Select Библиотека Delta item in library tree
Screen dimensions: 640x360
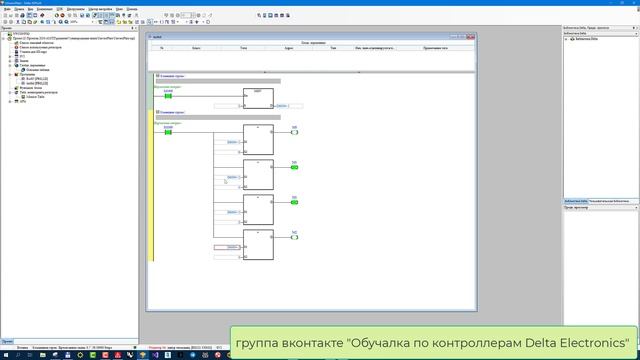click(x=587, y=39)
